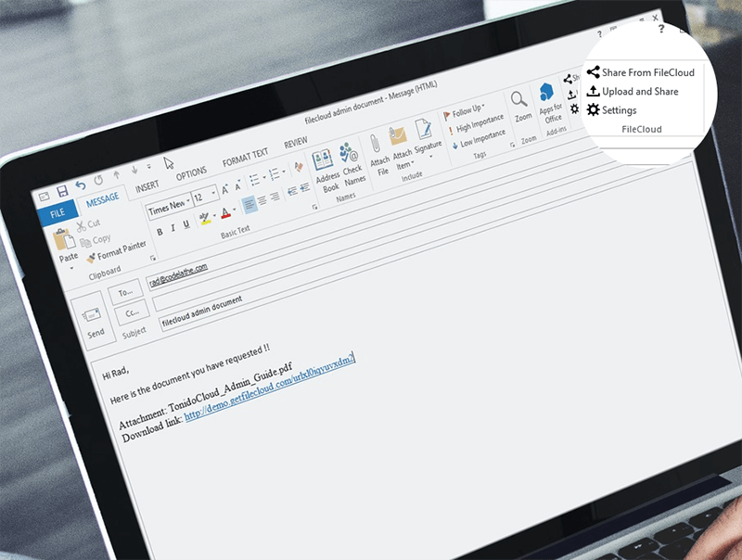The height and width of the screenshot is (560, 742).
Task: Open FileCloud Settings in magnified callout
Action: point(611,110)
